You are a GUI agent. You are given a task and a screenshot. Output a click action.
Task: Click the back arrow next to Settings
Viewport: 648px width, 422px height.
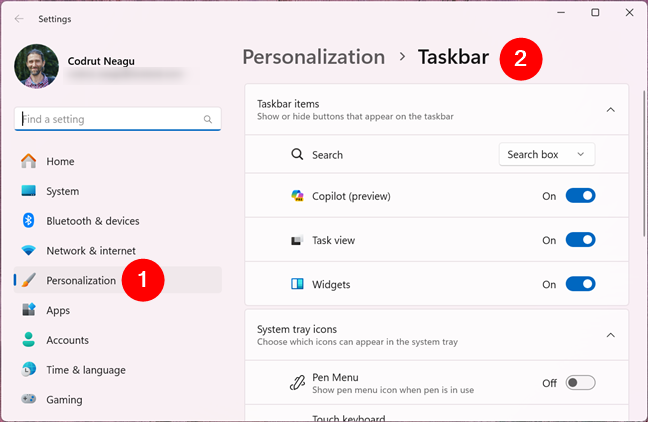(x=19, y=19)
